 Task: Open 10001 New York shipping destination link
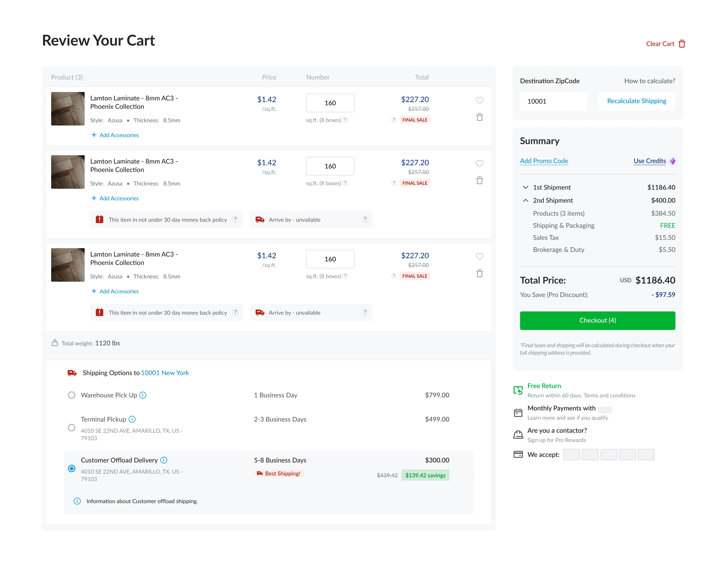pyautogui.click(x=165, y=373)
